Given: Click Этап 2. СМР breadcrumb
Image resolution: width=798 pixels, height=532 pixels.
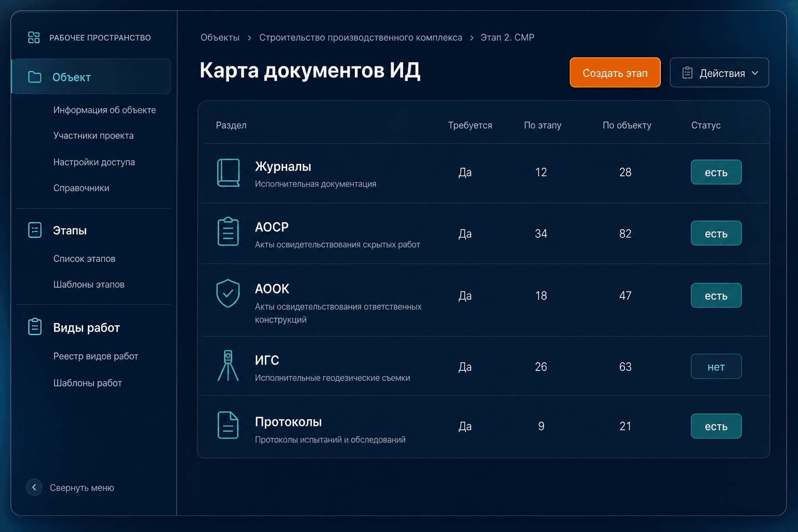Looking at the screenshot, I should tap(507, 37).
